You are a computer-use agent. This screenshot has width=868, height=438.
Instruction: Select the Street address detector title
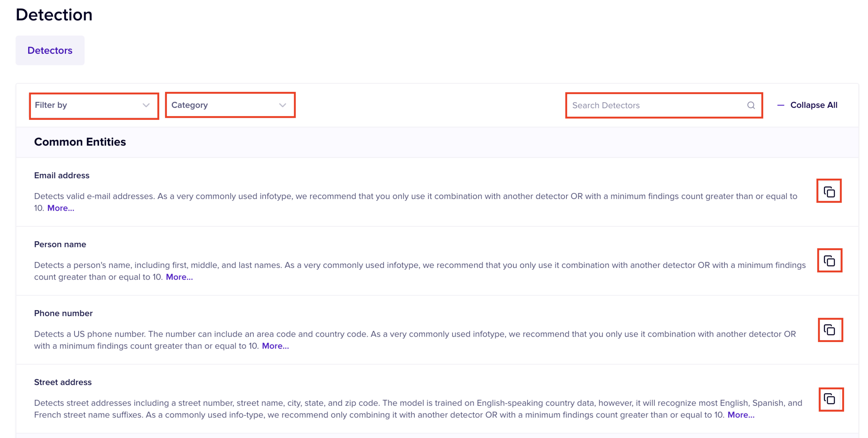click(x=63, y=382)
